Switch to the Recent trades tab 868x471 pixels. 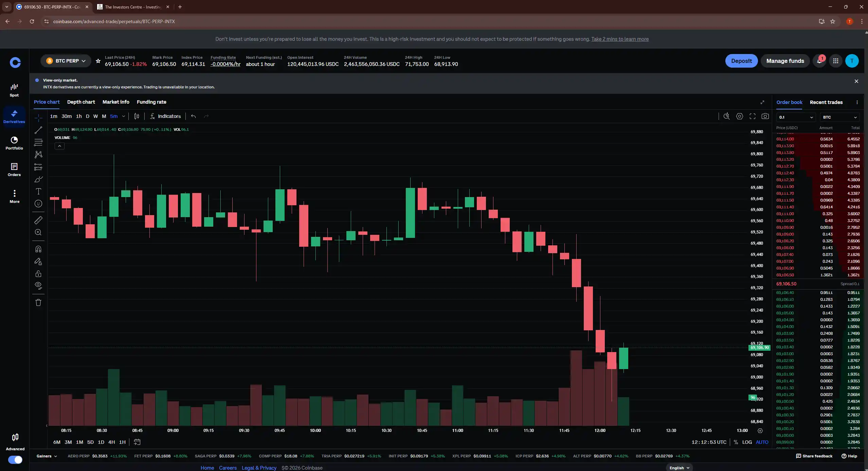point(826,102)
